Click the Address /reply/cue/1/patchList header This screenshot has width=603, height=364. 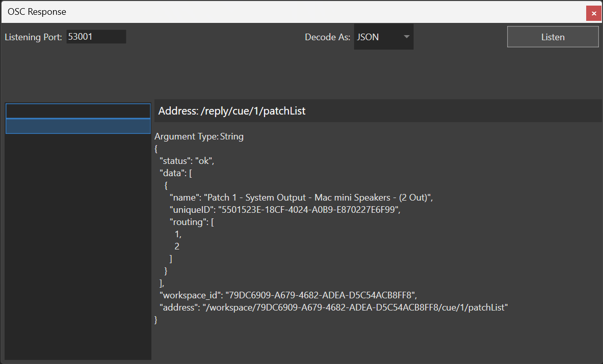[x=232, y=111]
